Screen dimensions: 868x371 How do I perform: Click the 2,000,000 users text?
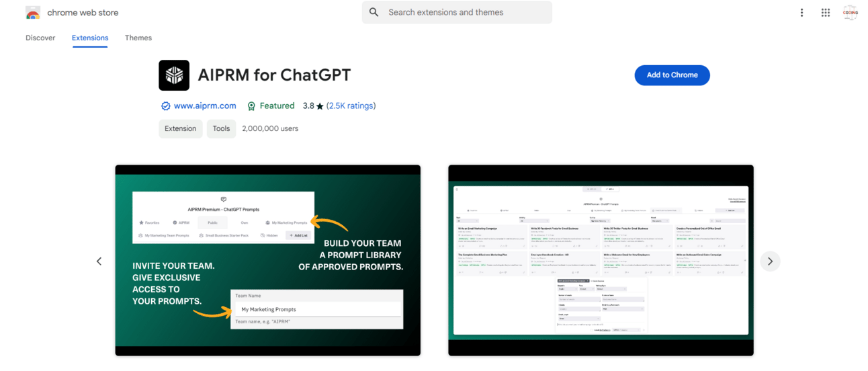(x=270, y=128)
